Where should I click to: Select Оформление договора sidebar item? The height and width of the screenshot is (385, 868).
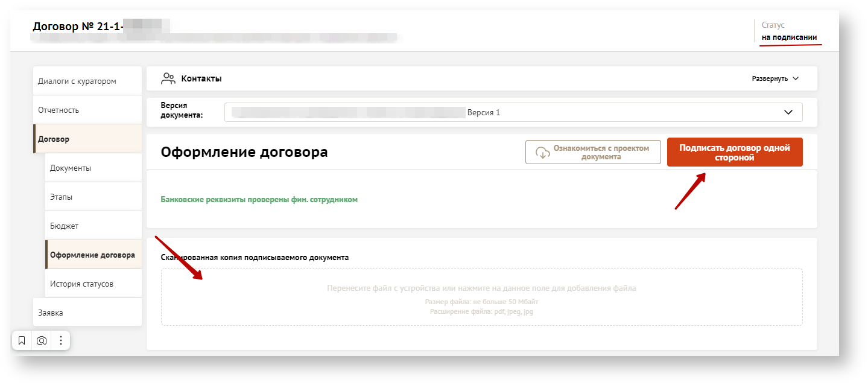92,255
